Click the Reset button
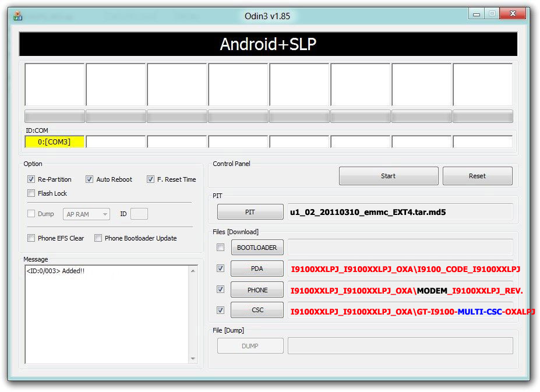 [x=477, y=176]
